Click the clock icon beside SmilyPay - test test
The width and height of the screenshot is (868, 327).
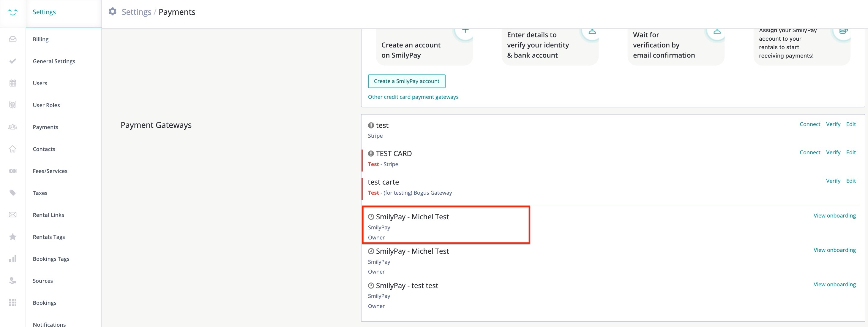(371, 286)
